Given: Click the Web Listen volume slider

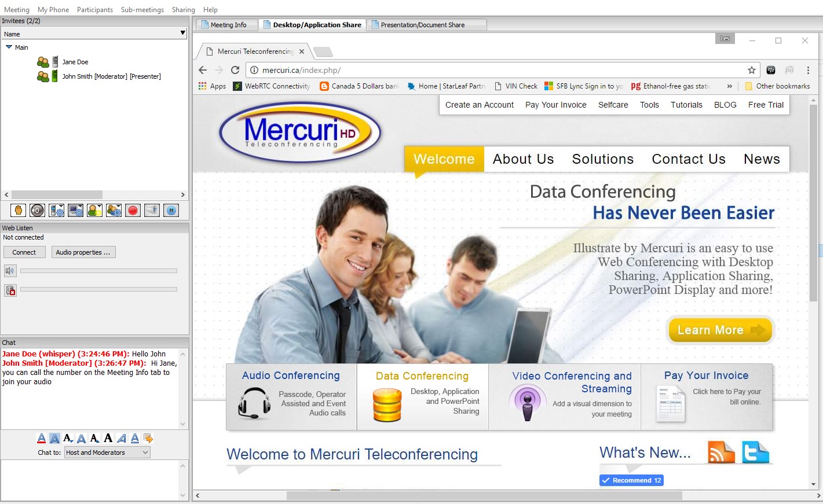Looking at the screenshot, I should click(x=98, y=271).
